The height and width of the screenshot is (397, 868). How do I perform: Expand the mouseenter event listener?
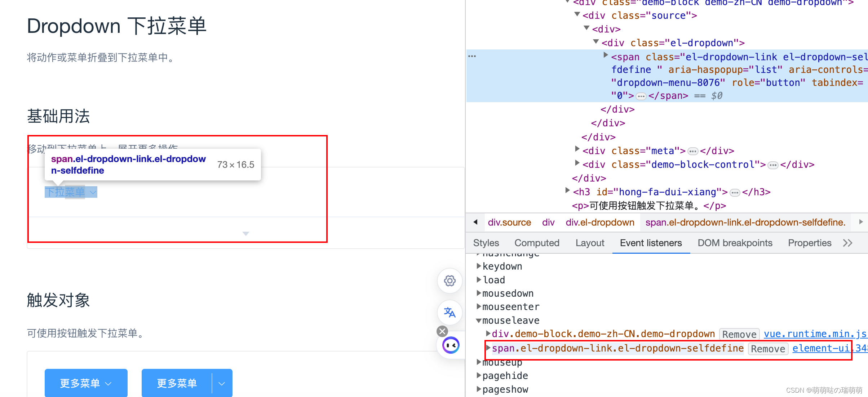tap(479, 306)
